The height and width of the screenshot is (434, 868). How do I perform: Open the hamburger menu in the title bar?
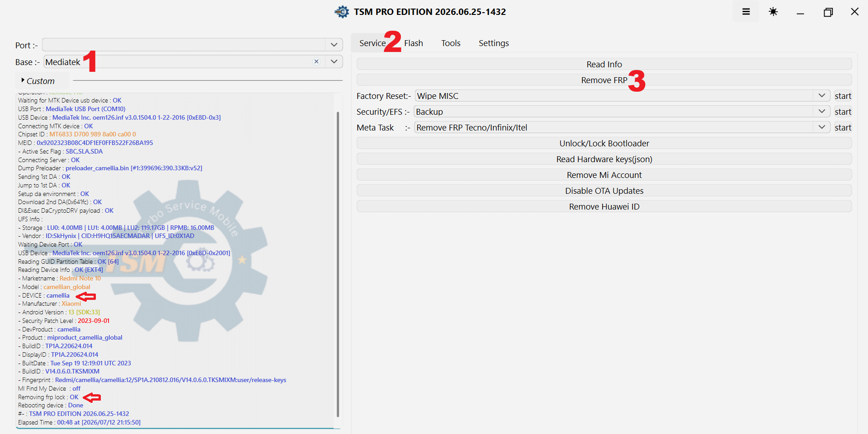coord(746,12)
